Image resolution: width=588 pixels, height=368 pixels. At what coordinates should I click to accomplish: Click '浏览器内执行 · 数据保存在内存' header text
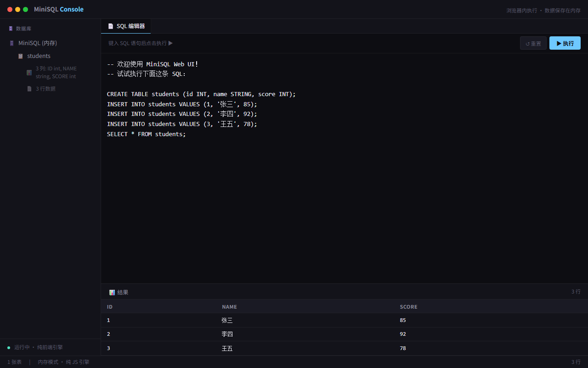tap(543, 10)
